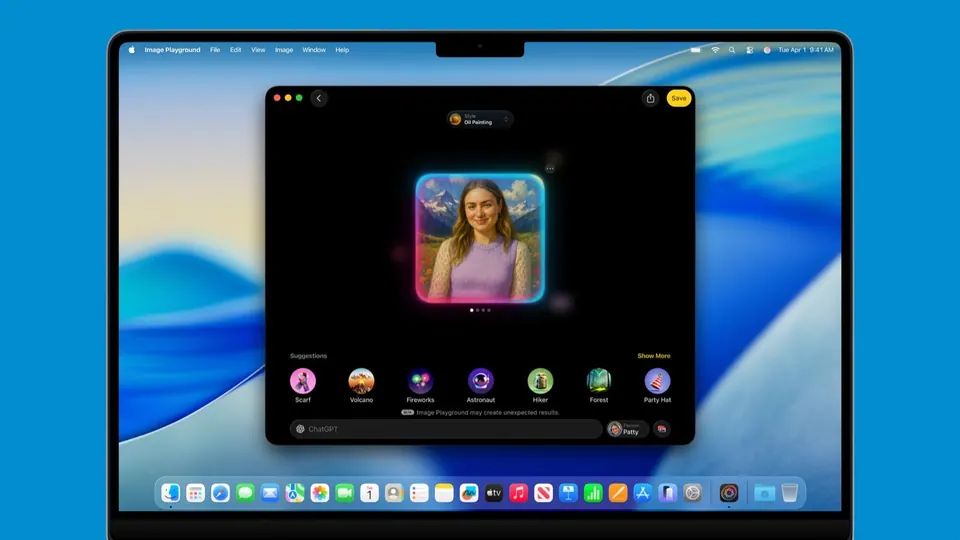Open Photos from the Dock

[x=320, y=493]
